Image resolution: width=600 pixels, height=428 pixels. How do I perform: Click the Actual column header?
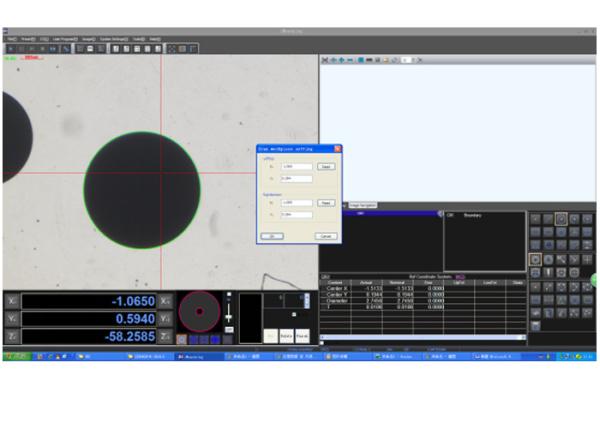point(366,283)
